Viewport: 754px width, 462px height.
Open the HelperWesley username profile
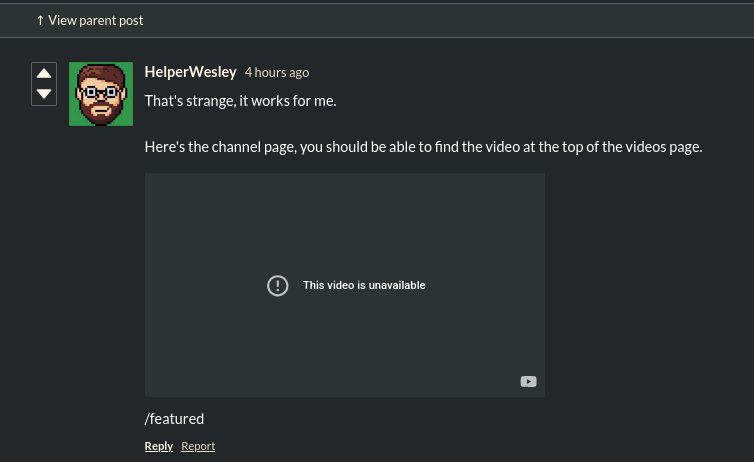190,72
